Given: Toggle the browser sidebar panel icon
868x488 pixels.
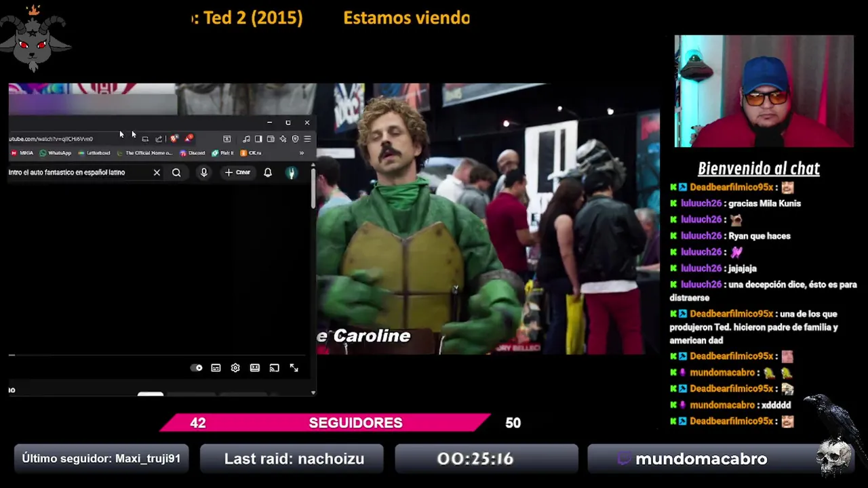Looking at the screenshot, I should click(258, 139).
